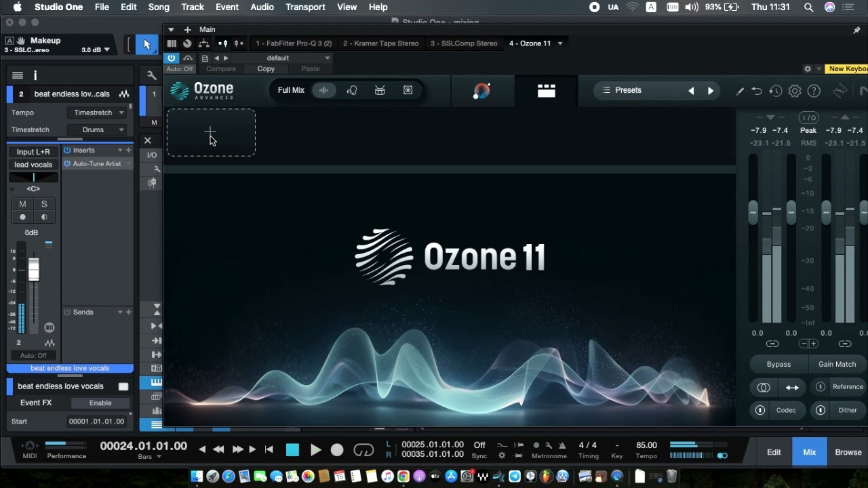Viewport: 868px width, 488px height.
Task: Open the Timestretch Drums dropdown
Action: (98, 129)
